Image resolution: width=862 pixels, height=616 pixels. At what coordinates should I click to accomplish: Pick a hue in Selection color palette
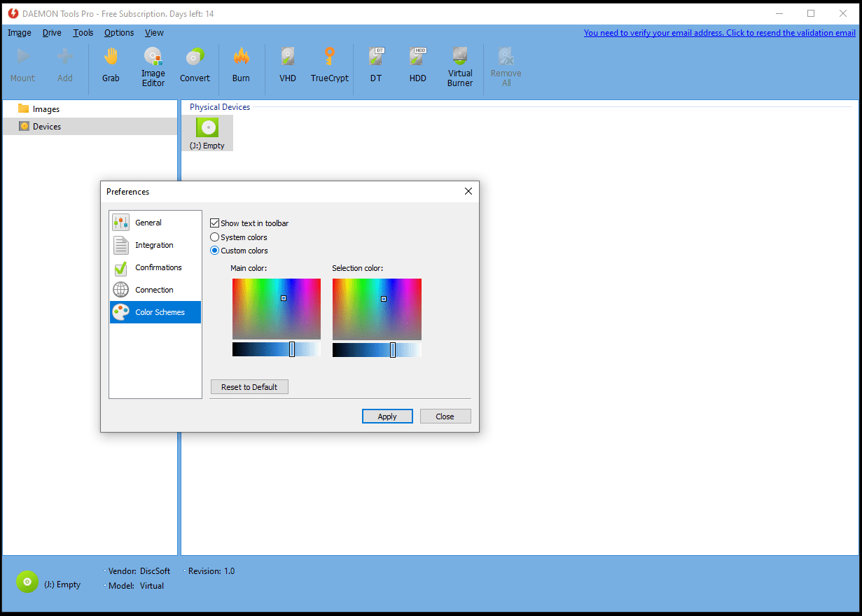pyautogui.click(x=377, y=309)
